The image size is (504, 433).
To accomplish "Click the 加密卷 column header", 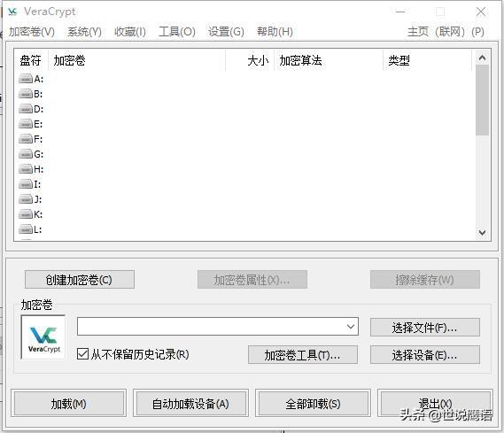I will (x=136, y=60).
